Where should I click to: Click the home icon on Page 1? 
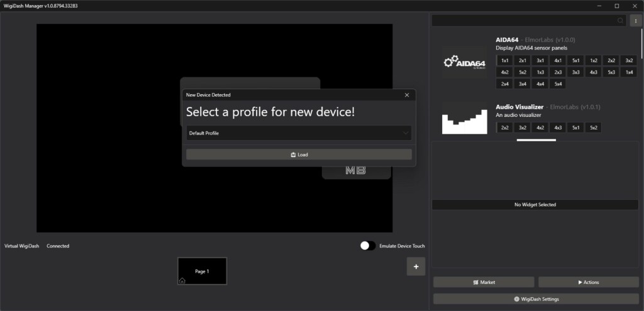click(x=182, y=280)
